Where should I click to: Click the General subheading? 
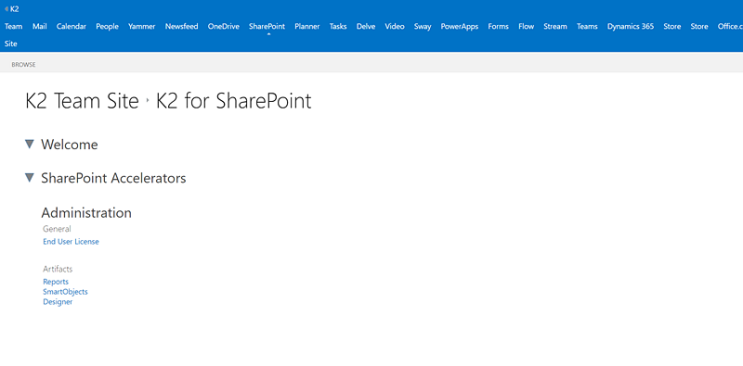[x=57, y=229]
